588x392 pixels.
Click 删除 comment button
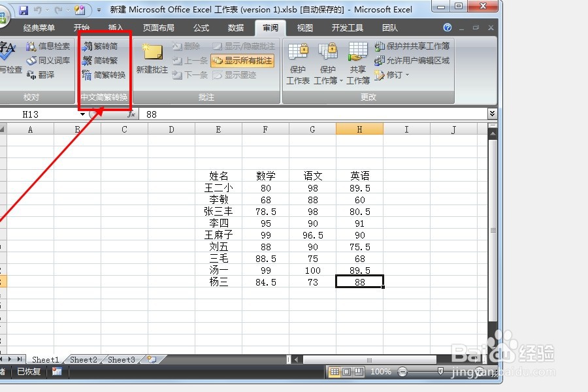pos(186,46)
